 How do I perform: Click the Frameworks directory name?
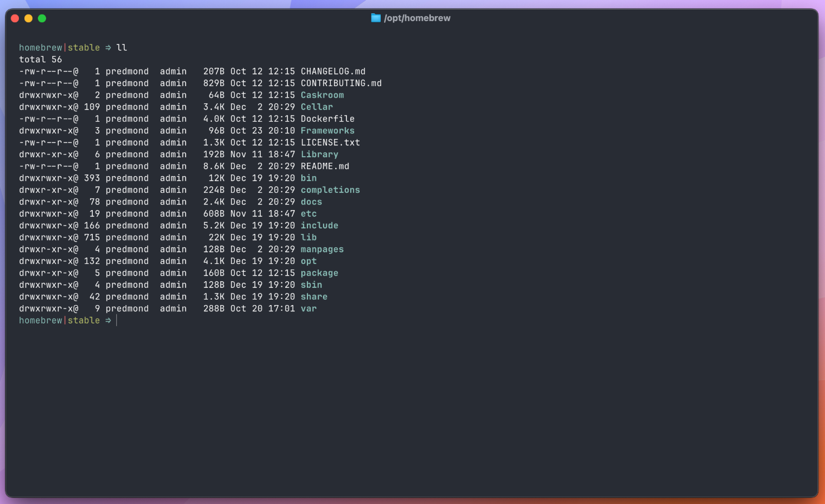point(327,131)
